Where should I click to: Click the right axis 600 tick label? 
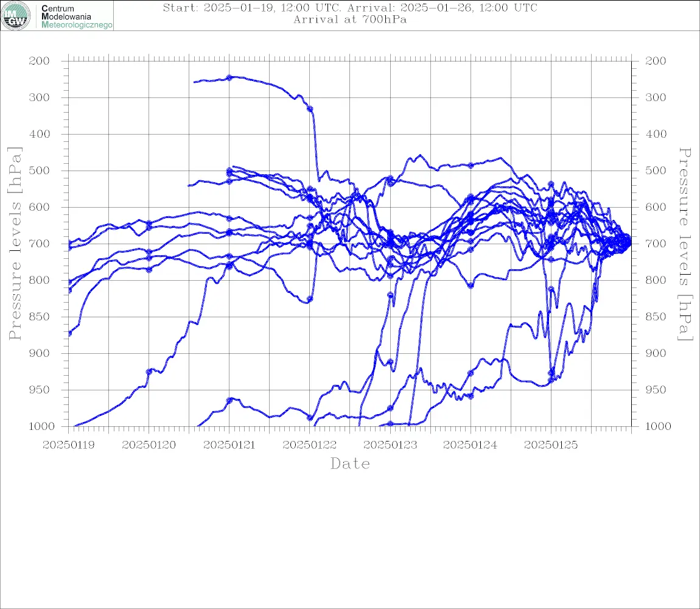[x=656, y=207]
